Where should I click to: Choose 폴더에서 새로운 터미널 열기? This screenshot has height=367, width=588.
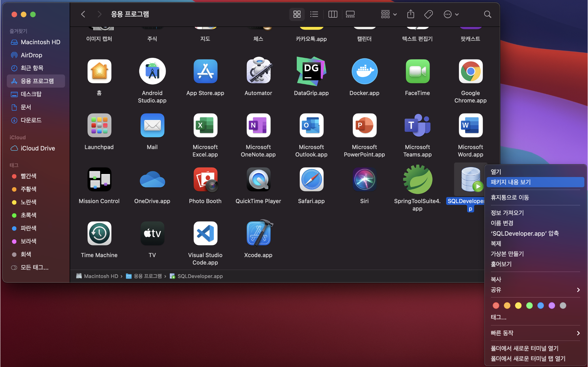(535, 348)
